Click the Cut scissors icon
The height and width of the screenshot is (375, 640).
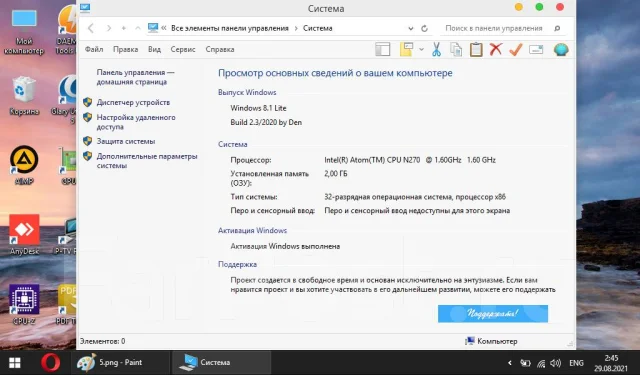436,49
